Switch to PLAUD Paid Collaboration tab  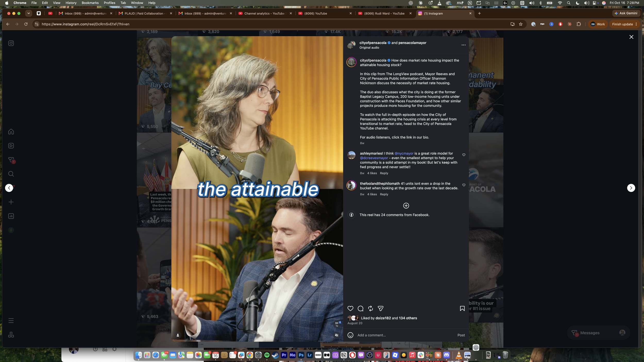click(x=145, y=13)
